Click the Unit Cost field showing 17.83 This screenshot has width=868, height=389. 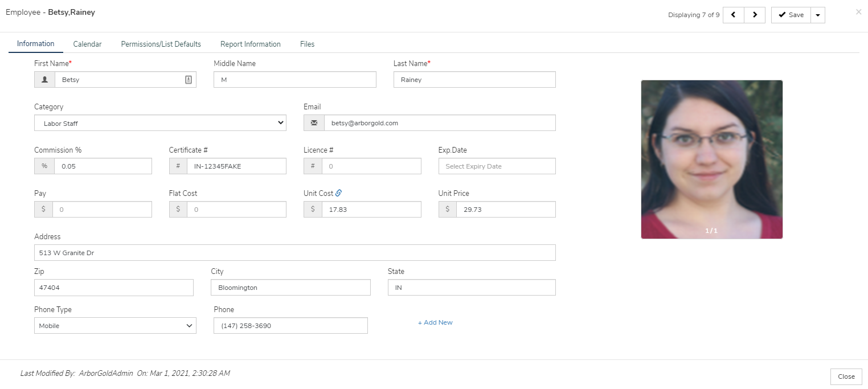[371, 210]
